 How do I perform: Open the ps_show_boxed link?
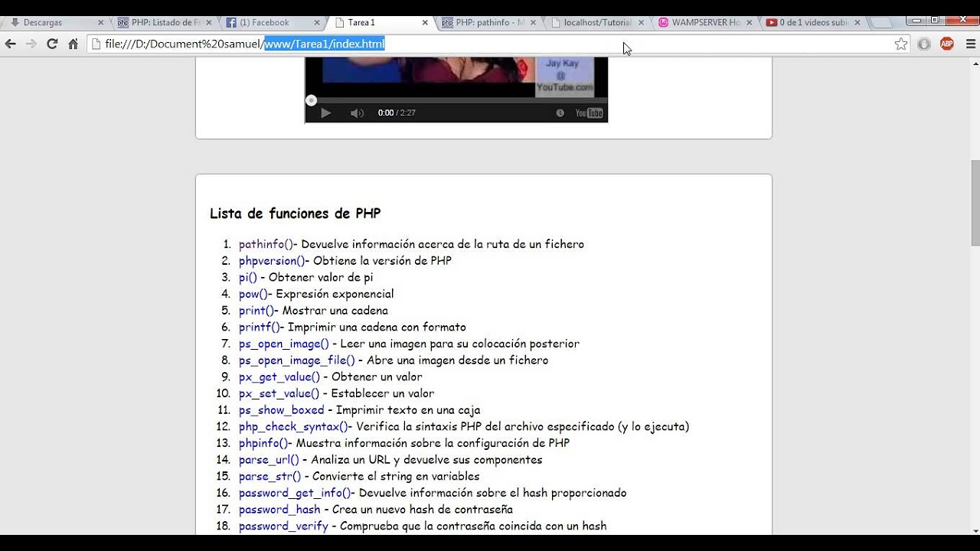click(x=282, y=410)
